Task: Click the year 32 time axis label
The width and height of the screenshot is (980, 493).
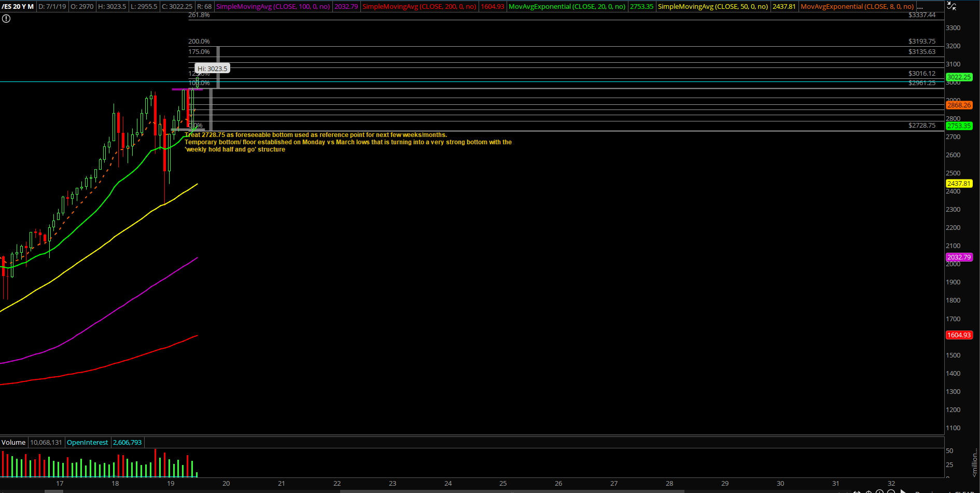Action: pyautogui.click(x=891, y=484)
